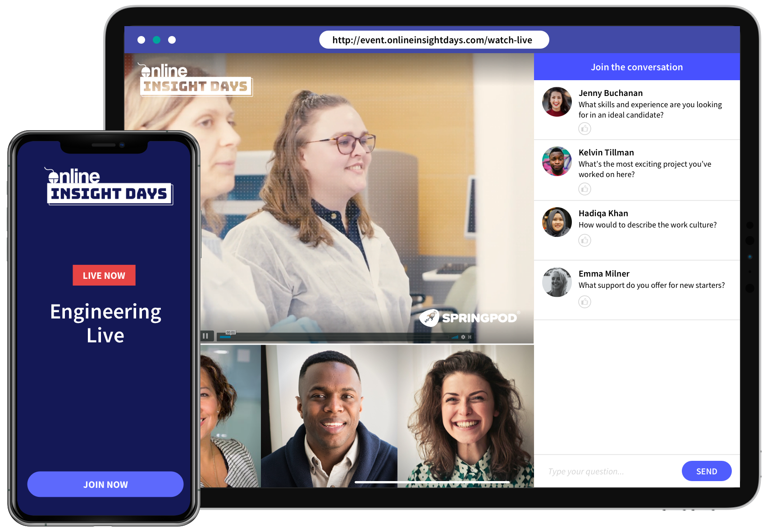Like Kelvin Tillman's question
The image size is (767, 532).
[584, 189]
